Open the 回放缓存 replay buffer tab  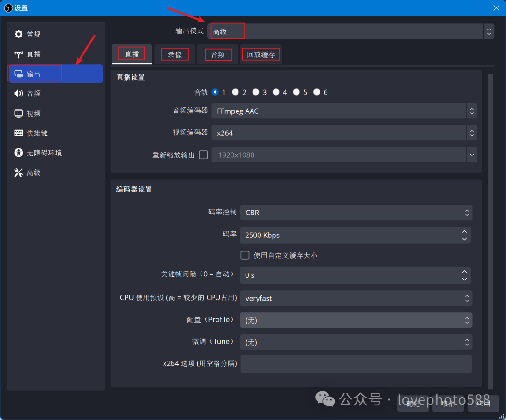click(x=260, y=54)
